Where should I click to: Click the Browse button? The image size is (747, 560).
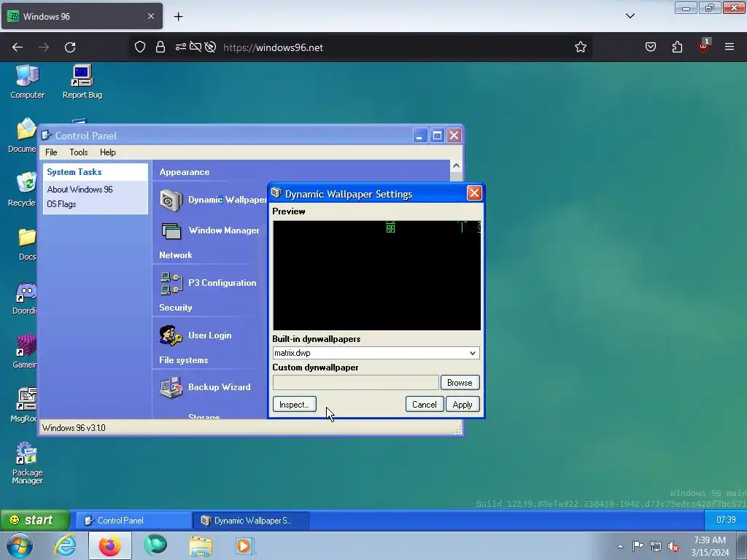(x=460, y=383)
